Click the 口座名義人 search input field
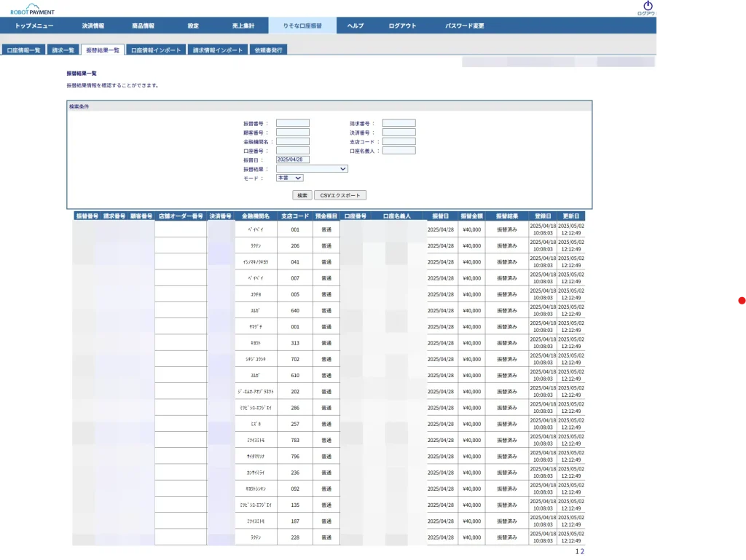The width and height of the screenshot is (746, 560). point(398,151)
